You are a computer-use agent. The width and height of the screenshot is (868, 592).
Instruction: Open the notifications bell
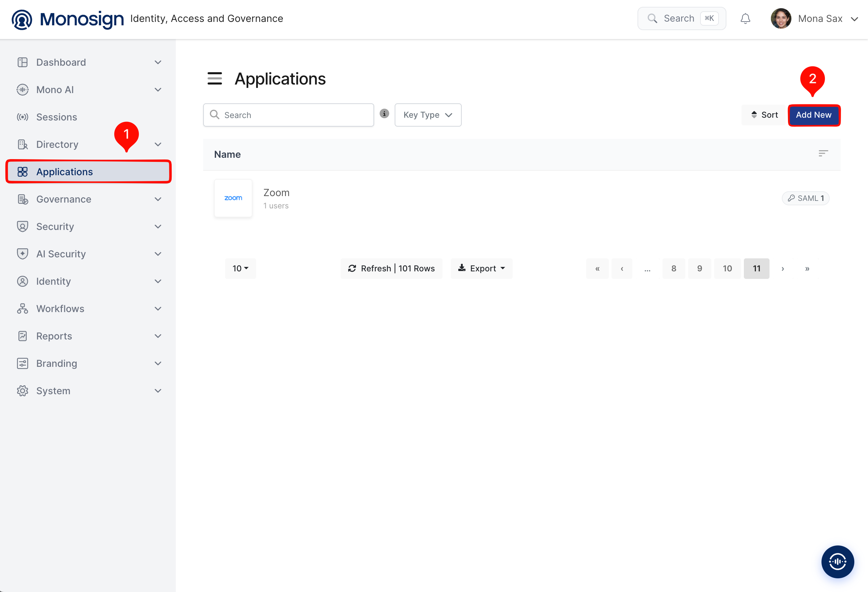coord(745,19)
